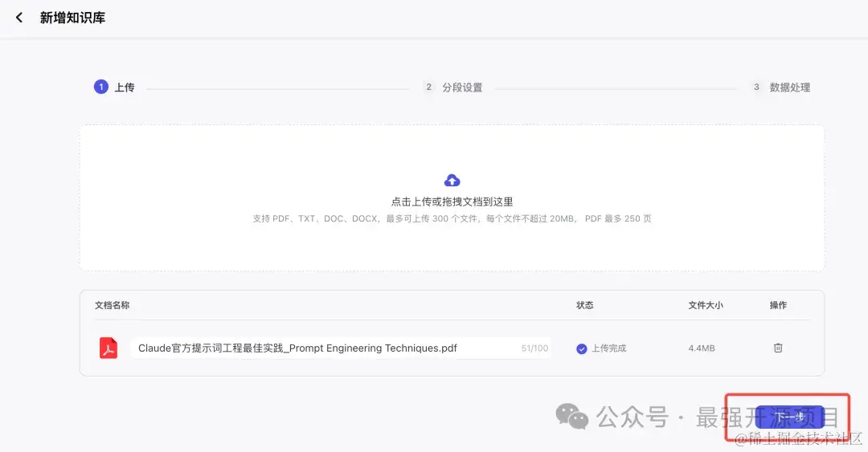Click the 上传完成 status text
The width and height of the screenshot is (868, 452).
pyautogui.click(x=609, y=348)
